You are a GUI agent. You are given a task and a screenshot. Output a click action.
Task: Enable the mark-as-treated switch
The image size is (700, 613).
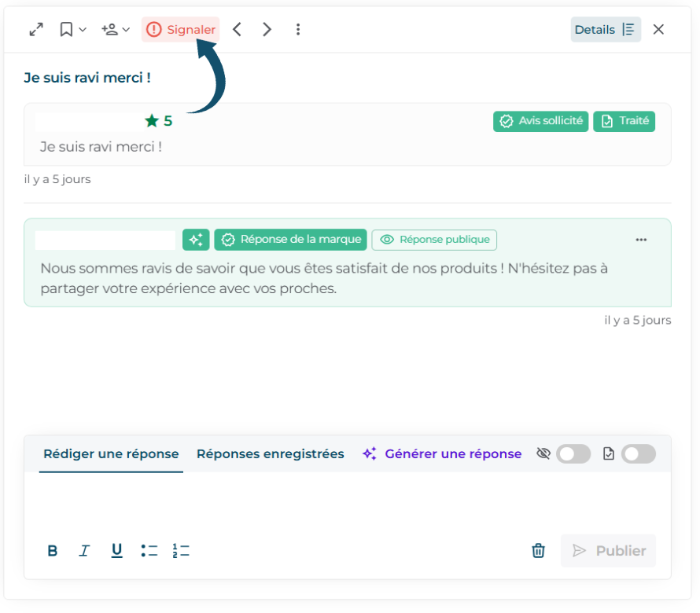click(x=638, y=454)
